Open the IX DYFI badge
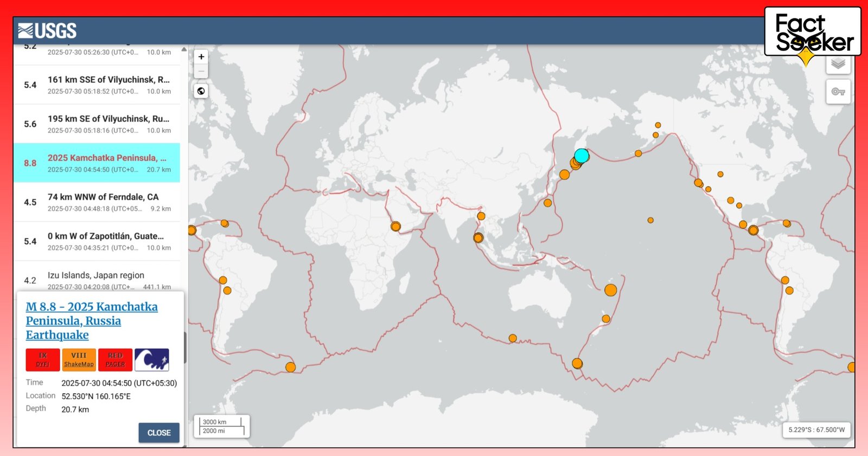The height and width of the screenshot is (456, 868). (43, 359)
